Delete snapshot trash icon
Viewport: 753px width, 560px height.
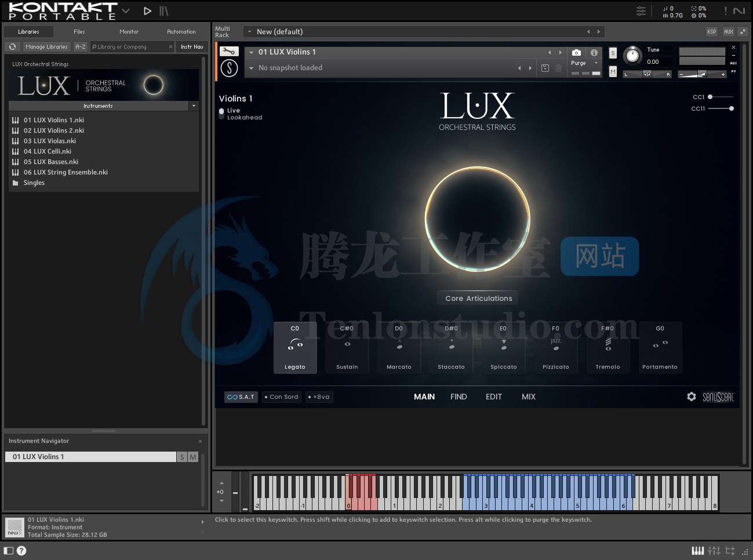point(559,68)
